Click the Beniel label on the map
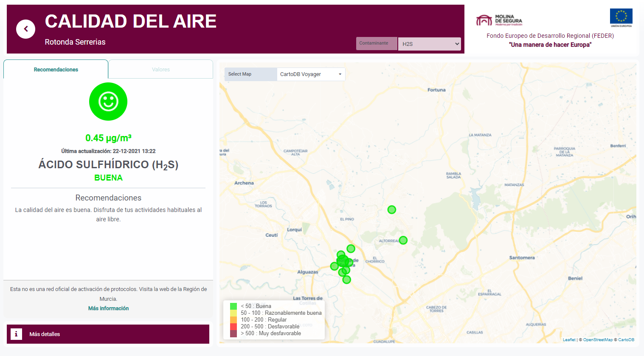 575,278
